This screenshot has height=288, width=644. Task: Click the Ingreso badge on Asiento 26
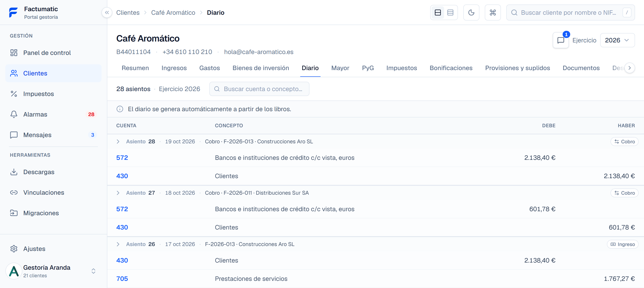click(x=623, y=244)
